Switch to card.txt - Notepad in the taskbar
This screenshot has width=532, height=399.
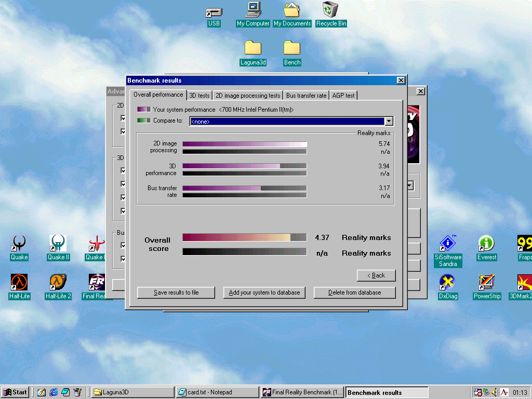pos(217,392)
